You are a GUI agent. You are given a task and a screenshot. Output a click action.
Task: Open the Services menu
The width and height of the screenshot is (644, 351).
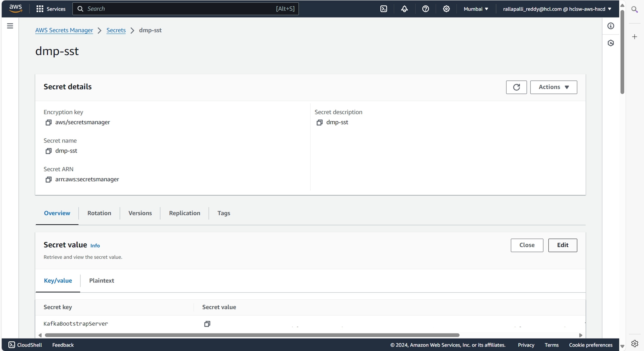tap(51, 9)
